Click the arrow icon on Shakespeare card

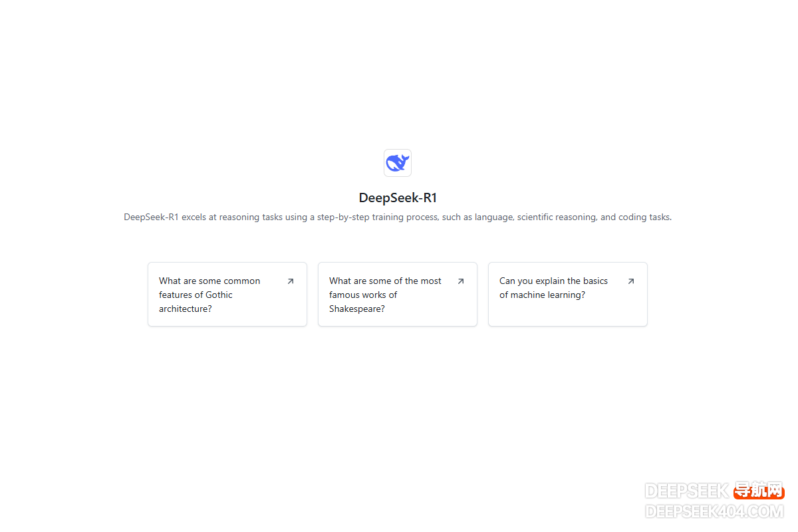click(460, 281)
